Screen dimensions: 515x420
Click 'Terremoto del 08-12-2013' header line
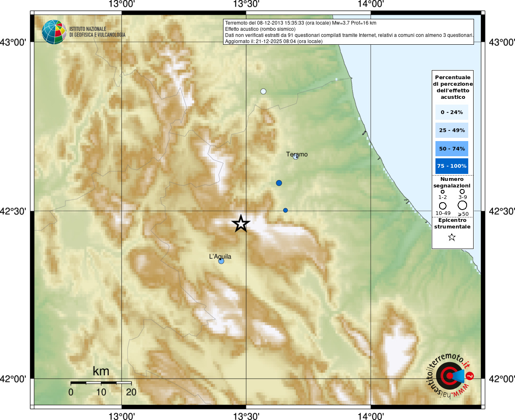pos(301,23)
